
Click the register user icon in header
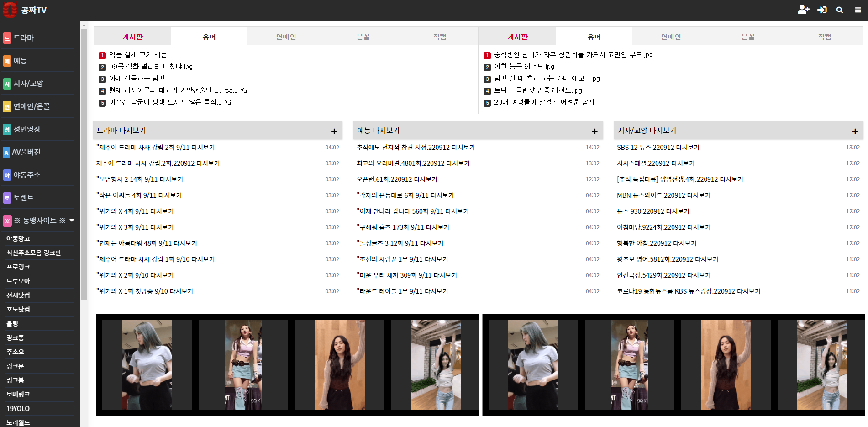click(x=803, y=10)
